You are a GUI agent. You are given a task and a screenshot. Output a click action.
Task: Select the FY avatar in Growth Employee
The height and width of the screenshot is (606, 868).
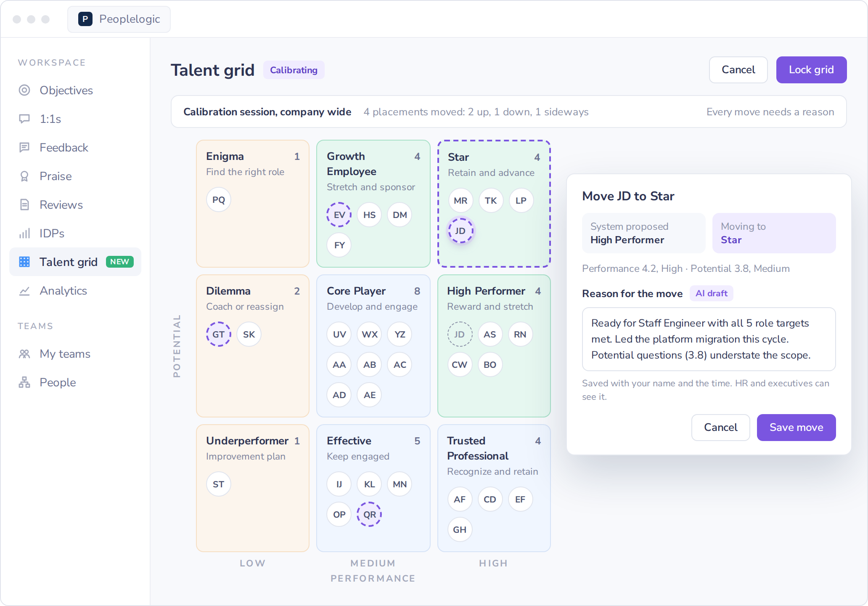(x=339, y=245)
